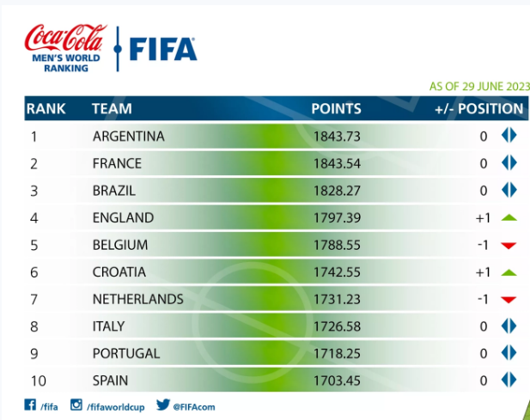530x420 pixels.
Task: Click the TEAM column header
Action: (x=112, y=109)
